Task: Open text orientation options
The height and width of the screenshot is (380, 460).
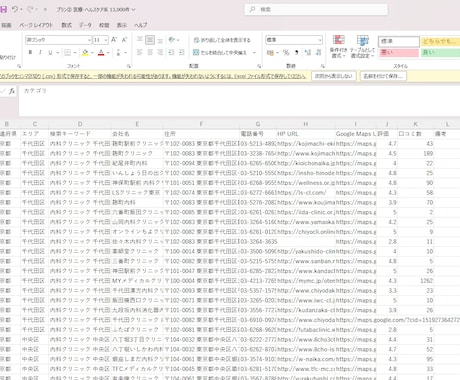Action: 172,40
